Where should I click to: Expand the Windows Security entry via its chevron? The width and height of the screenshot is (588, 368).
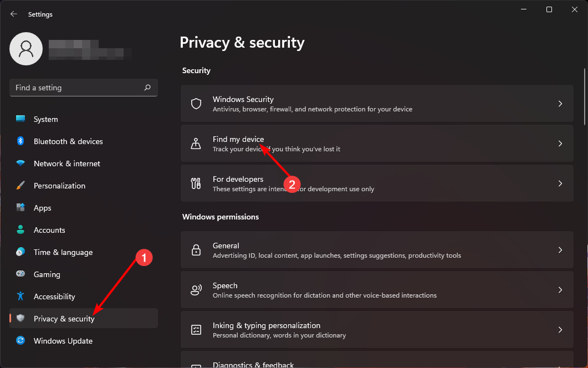560,104
